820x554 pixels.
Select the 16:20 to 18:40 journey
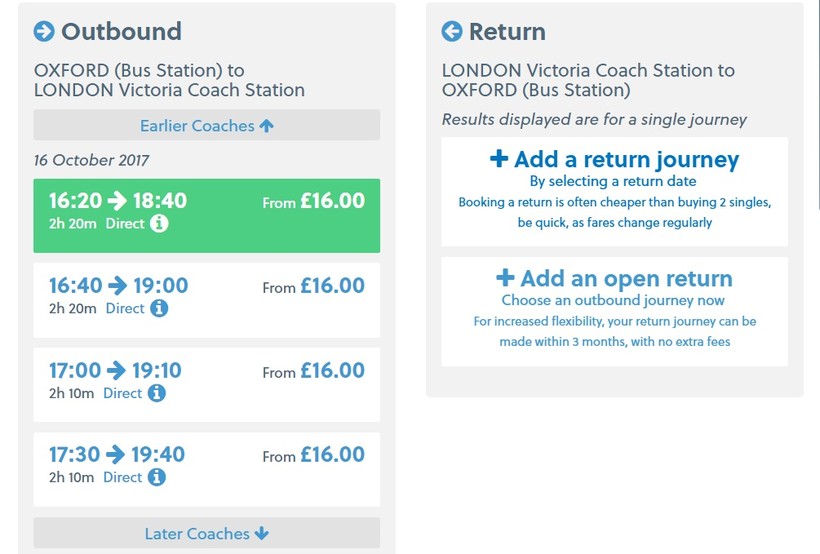[207, 215]
